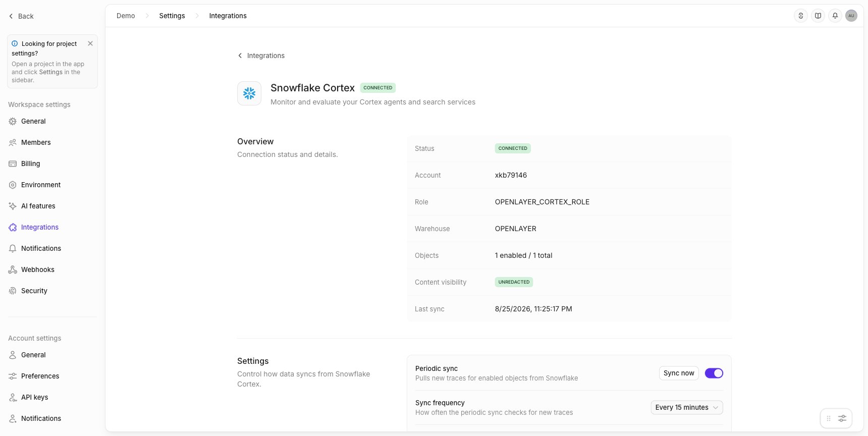Click the header icon left of the book
This screenshot has width=868, height=436.
(x=801, y=16)
